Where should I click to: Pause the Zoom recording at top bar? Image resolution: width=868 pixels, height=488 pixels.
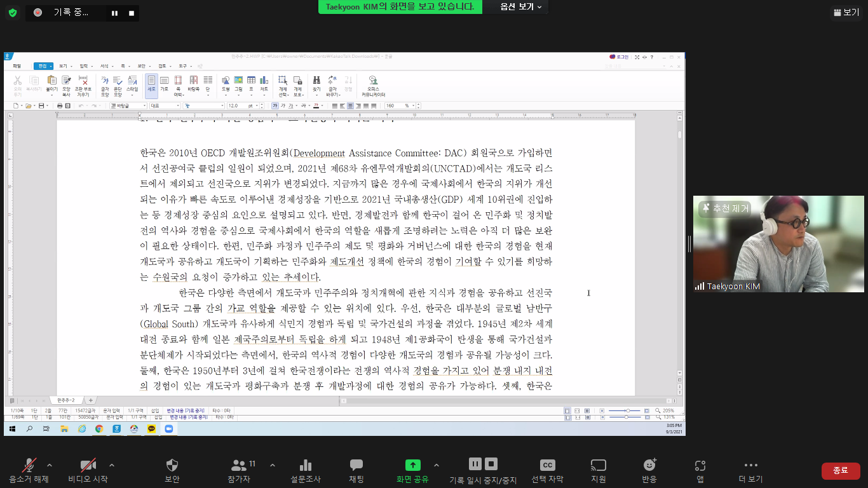tap(114, 13)
